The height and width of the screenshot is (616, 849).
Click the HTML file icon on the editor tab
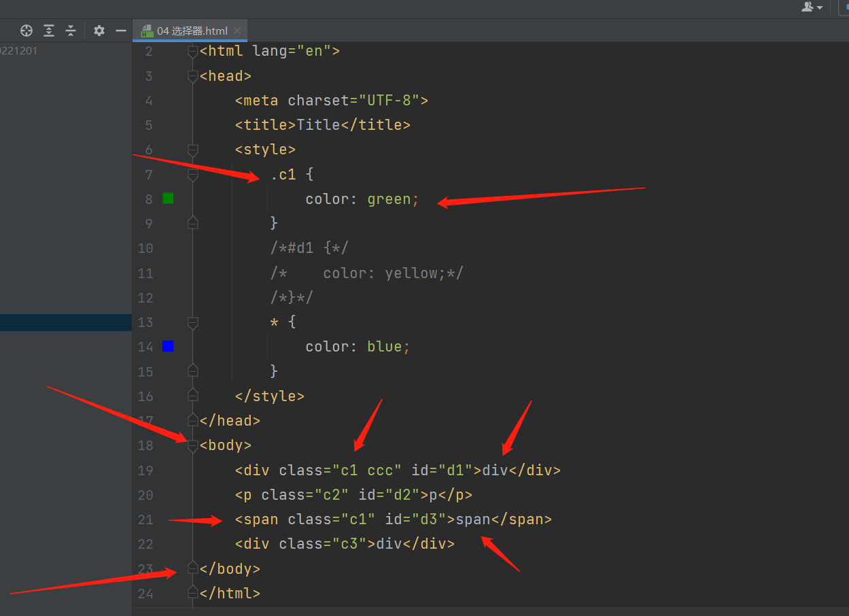(146, 31)
